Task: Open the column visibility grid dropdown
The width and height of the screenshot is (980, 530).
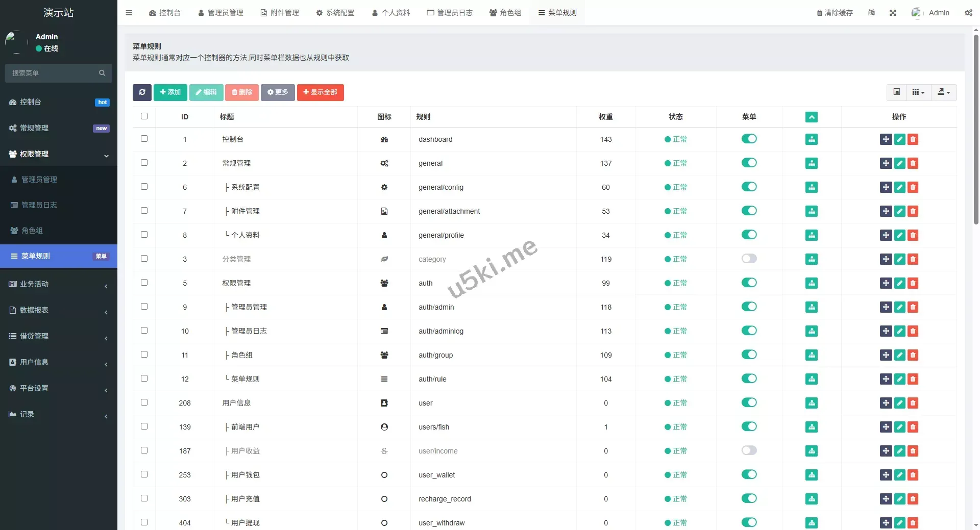Action: [918, 92]
